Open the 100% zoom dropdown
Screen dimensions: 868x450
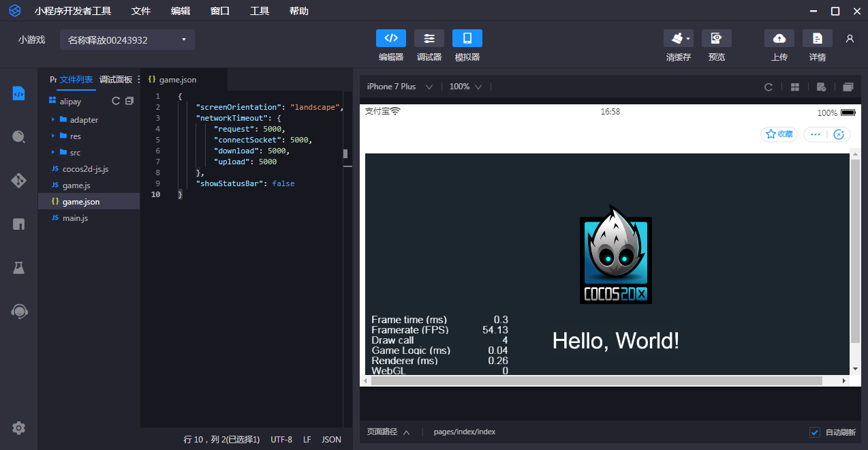[465, 87]
